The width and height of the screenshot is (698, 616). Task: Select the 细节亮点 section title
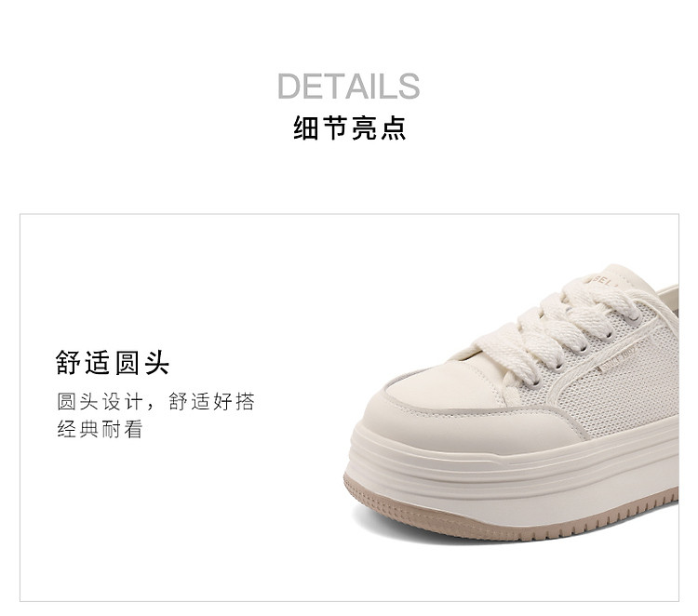point(349,128)
